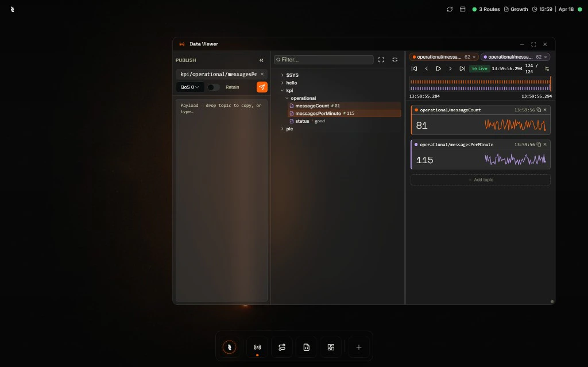Clear the publish topic field with its x
The height and width of the screenshot is (367, 588).
[262, 74]
